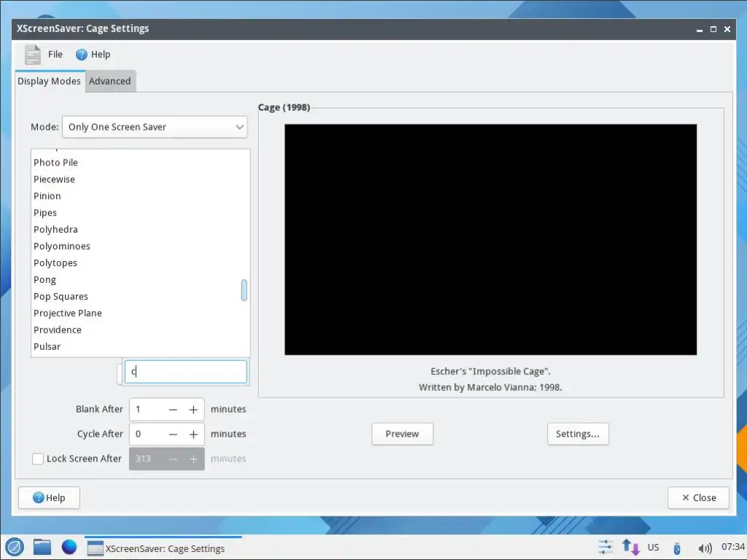The width and height of the screenshot is (747, 560).
Task: Click the File document icon
Action: coord(33,54)
